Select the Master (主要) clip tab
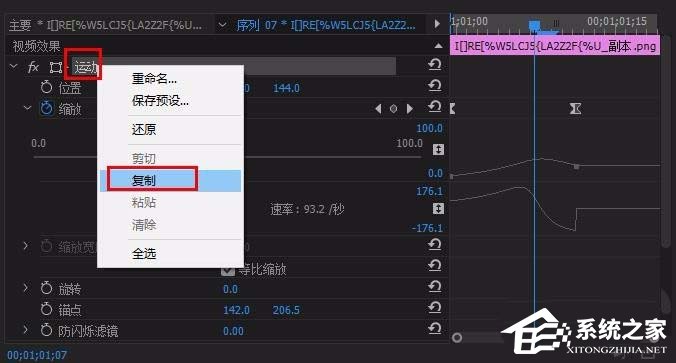The height and width of the screenshot is (363, 676). (106, 25)
